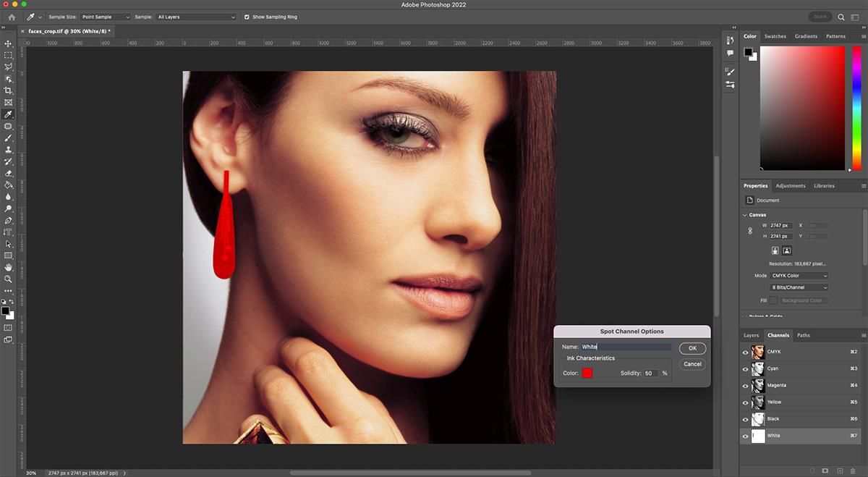The image size is (868, 477).
Task: Confirm spot channel options with OK
Action: pos(692,348)
